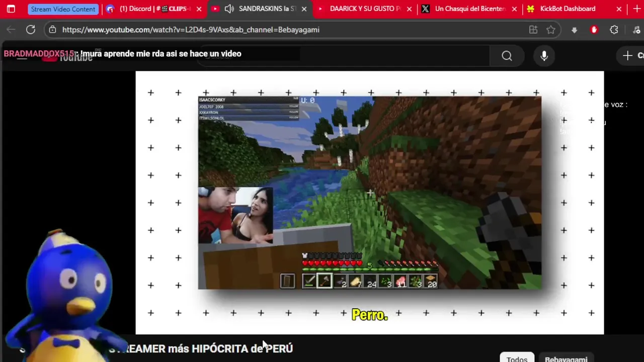Viewport: 644px width, 362px height.
Task: Close the SANDRASKINS tab
Action: point(304,9)
